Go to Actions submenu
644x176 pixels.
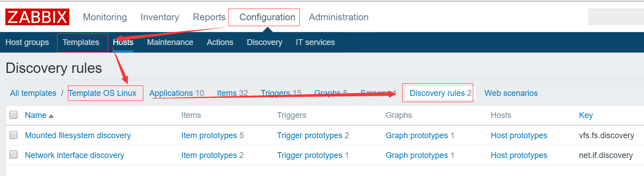(220, 42)
